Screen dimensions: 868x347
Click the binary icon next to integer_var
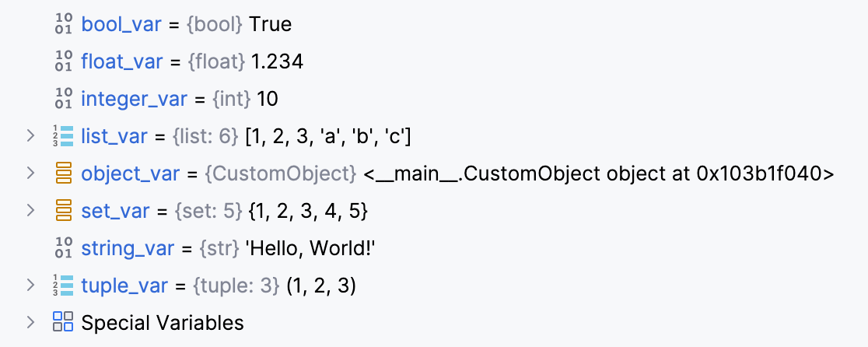63,100
